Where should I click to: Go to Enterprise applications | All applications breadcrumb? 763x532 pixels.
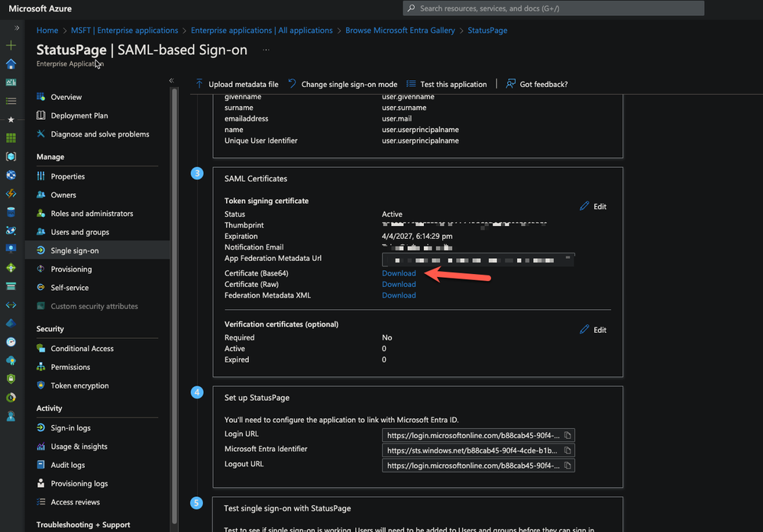(262, 31)
